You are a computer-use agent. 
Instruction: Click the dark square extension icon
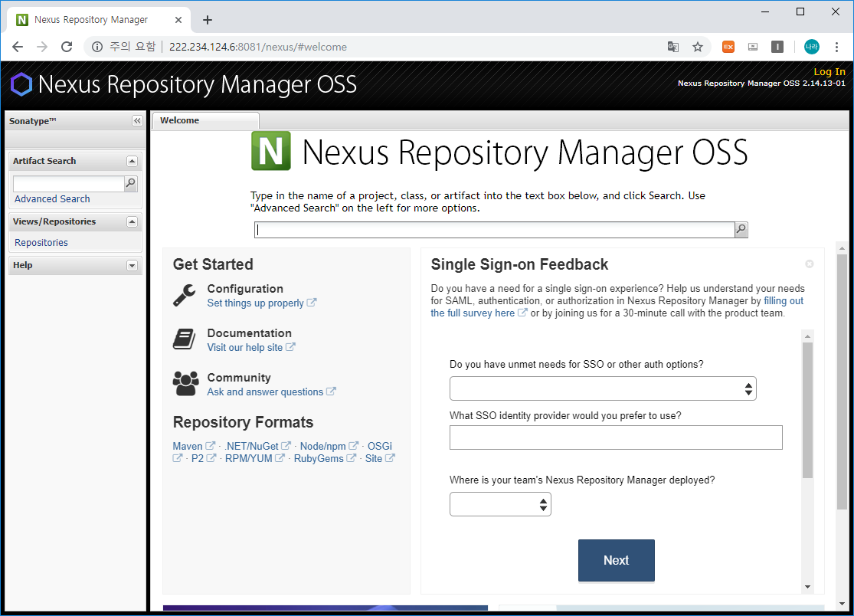(x=777, y=47)
